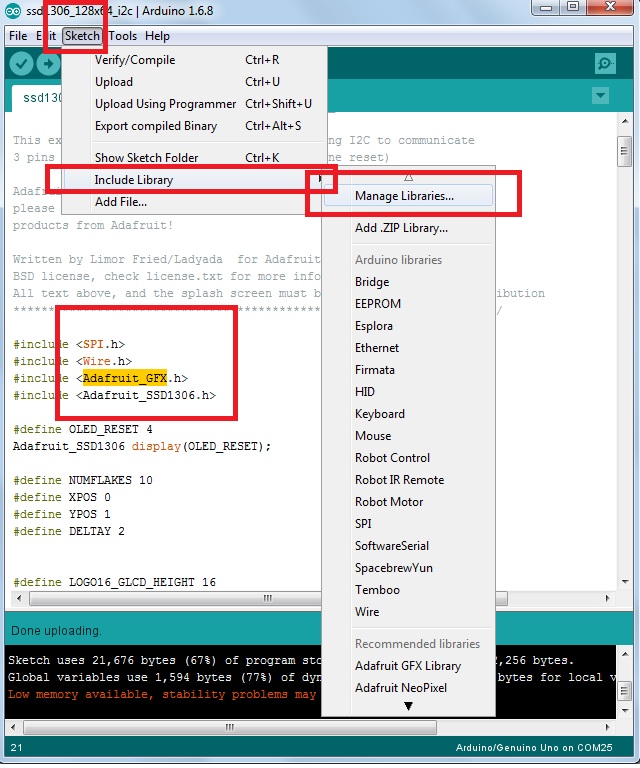Include the SpacebrewYun library
The width and height of the screenshot is (640, 768).
click(408, 568)
